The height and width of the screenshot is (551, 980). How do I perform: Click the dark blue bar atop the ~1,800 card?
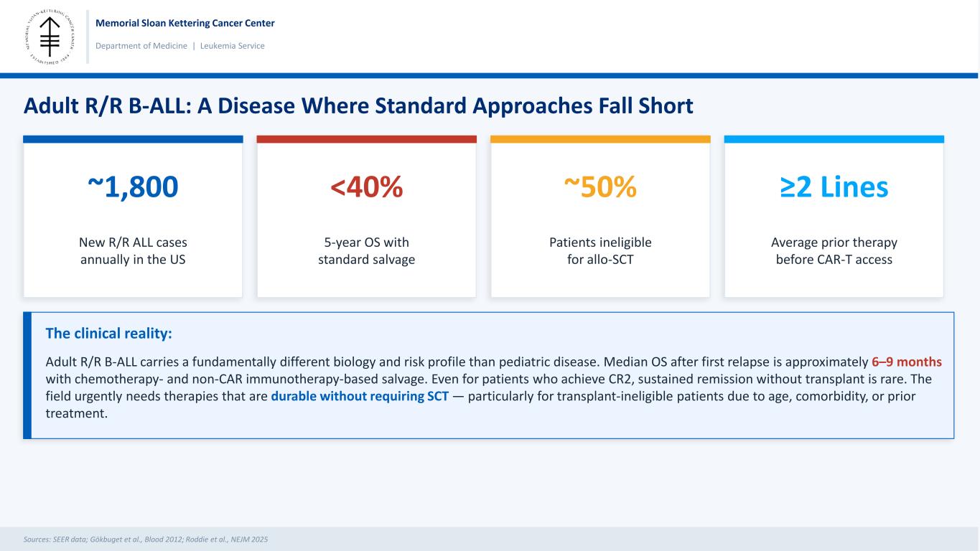tap(133, 139)
